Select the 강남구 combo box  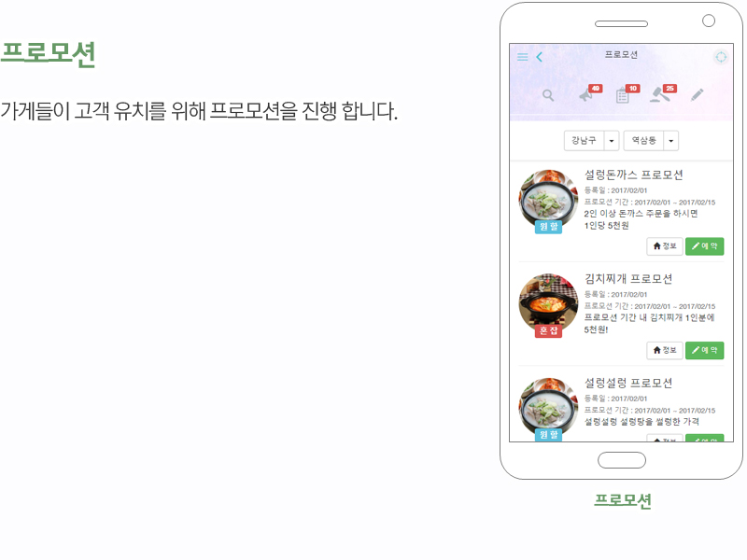coord(591,141)
